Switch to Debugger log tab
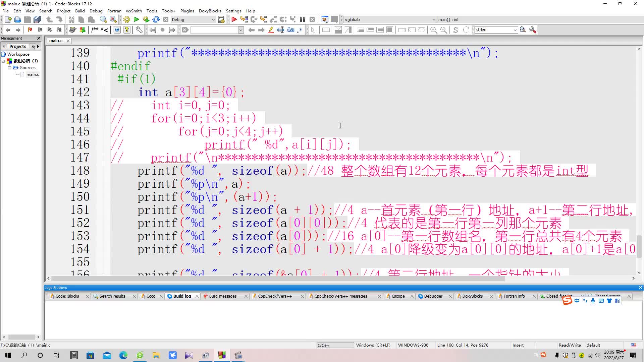644x362 pixels. 433,296
